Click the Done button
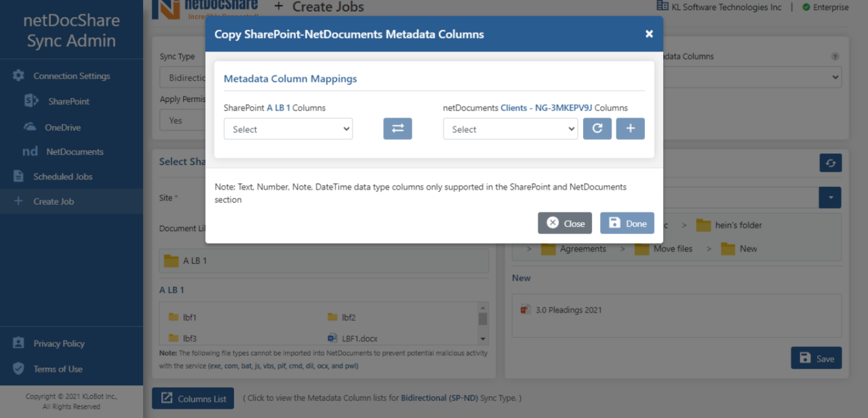 [627, 223]
